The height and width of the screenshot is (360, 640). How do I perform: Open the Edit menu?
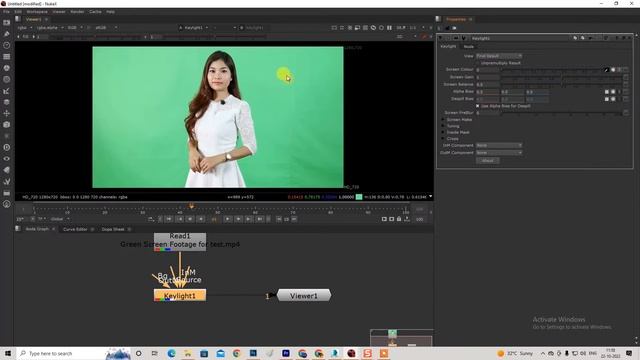click(18, 12)
